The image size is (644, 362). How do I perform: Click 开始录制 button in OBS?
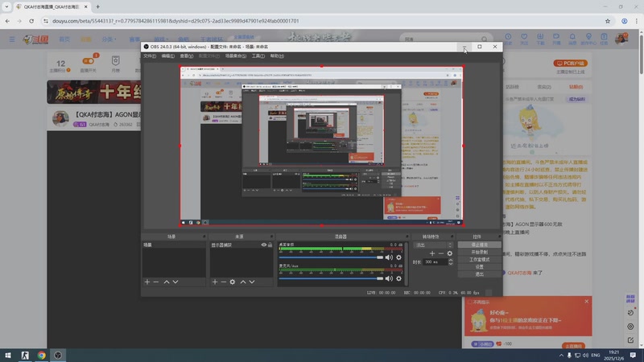[479, 252]
